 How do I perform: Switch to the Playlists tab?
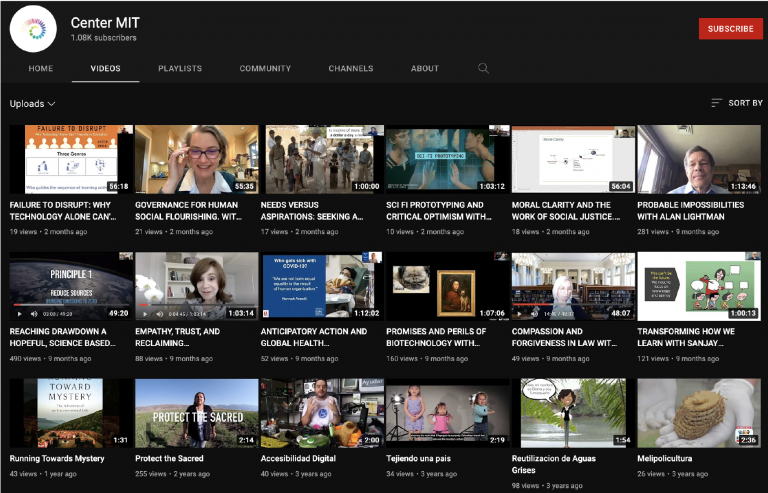tap(180, 68)
